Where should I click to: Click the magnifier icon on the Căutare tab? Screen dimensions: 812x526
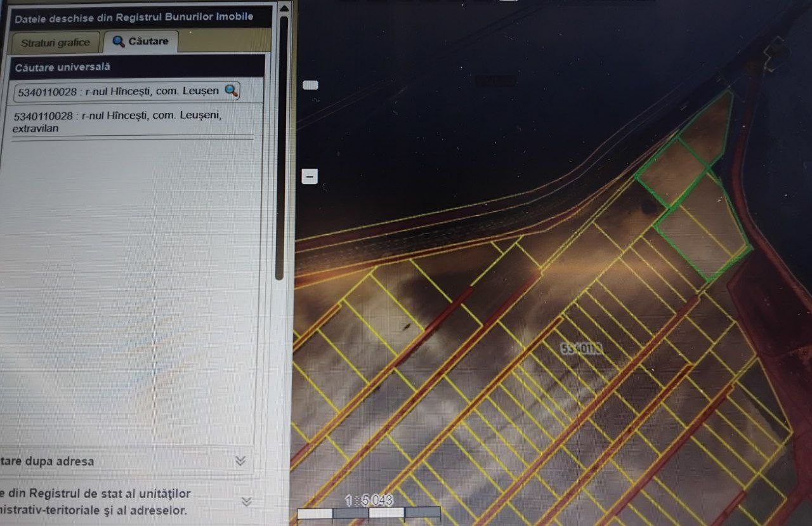(x=118, y=42)
